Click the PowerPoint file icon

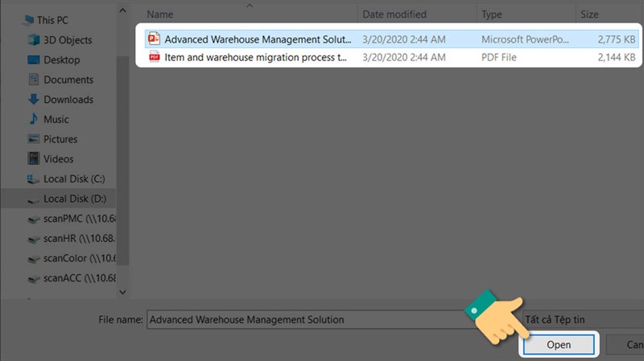(x=153, y=39)
